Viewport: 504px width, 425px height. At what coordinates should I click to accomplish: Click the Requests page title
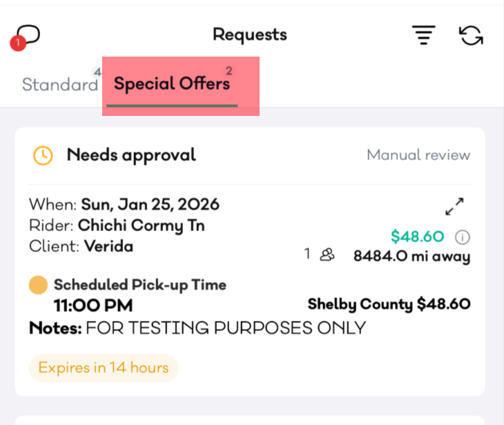[x=249, y=34]
